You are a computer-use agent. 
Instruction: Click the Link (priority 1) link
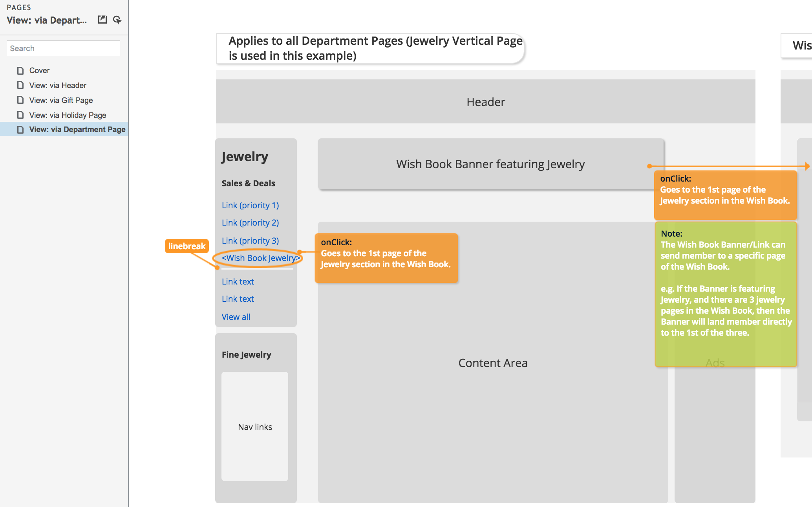[x=250, y=205]
